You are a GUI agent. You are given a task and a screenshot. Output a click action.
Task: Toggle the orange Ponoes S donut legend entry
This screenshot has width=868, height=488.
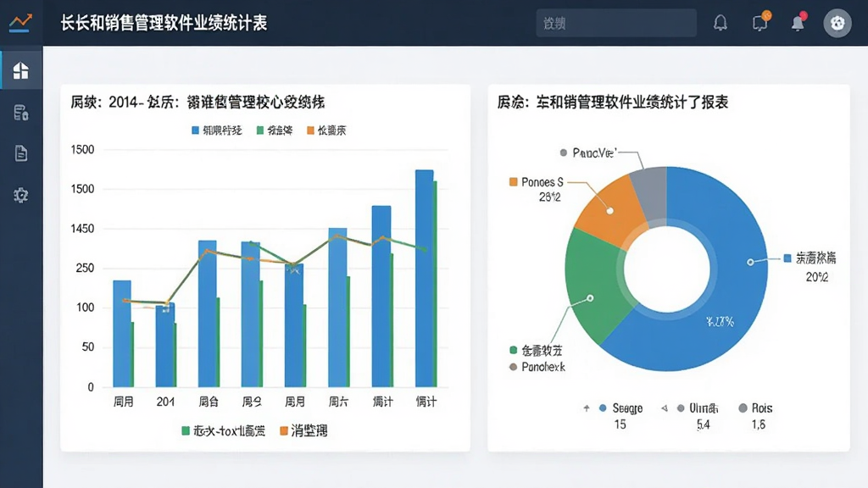point(536,182)
